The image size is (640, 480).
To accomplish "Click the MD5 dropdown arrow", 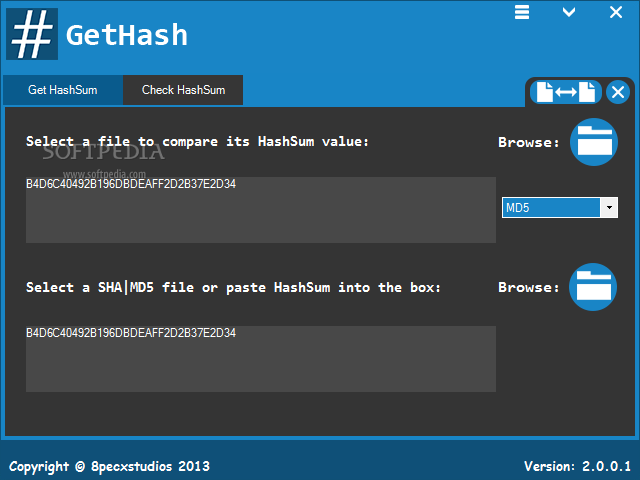I will tap(609, 208).
